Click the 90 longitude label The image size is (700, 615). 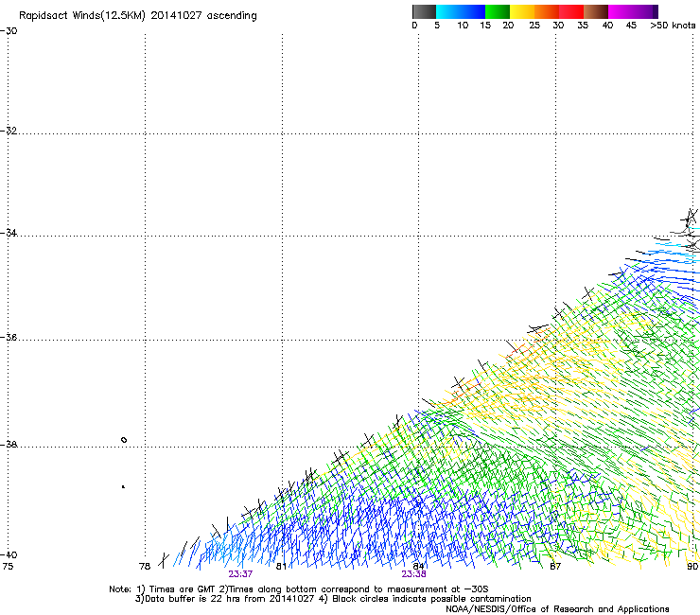pos(692,567)
